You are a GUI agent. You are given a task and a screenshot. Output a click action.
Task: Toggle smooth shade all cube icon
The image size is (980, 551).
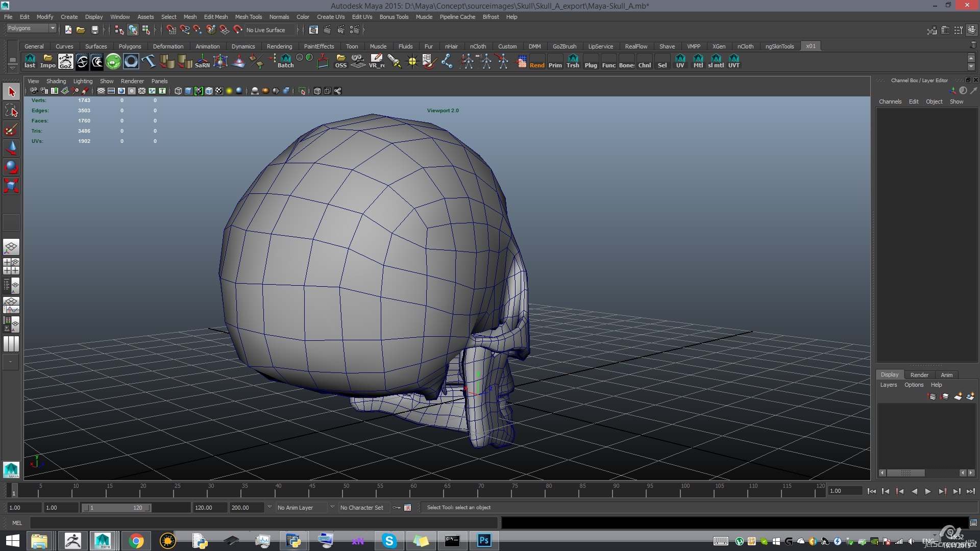[188, 91]
